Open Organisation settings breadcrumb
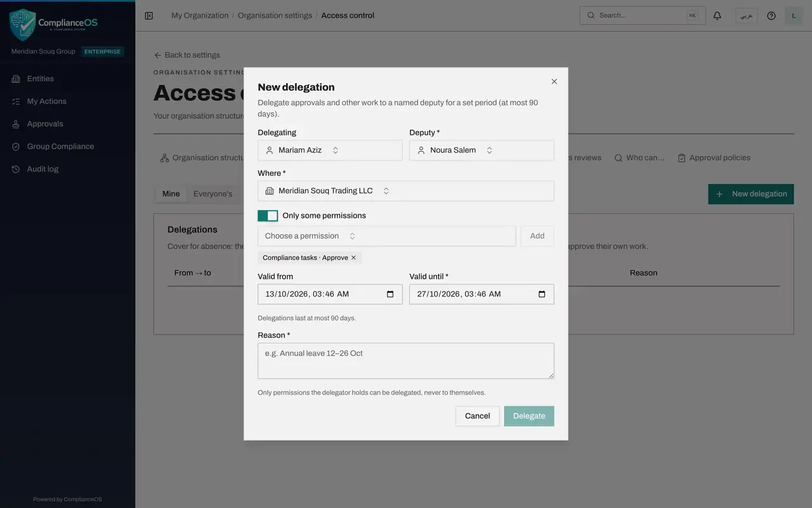The height and width of the screenshot is (508, 812). click(275, 16)
